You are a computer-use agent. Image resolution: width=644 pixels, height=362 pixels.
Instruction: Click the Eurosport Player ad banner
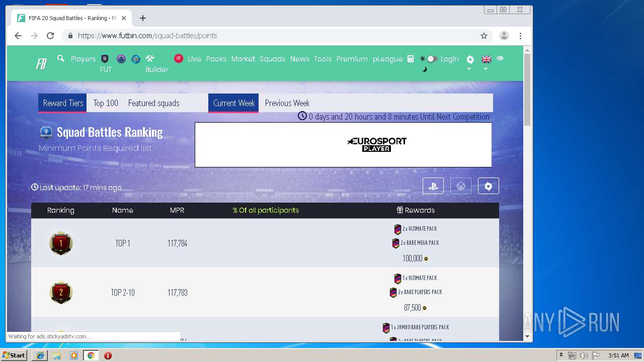[343, 145]
